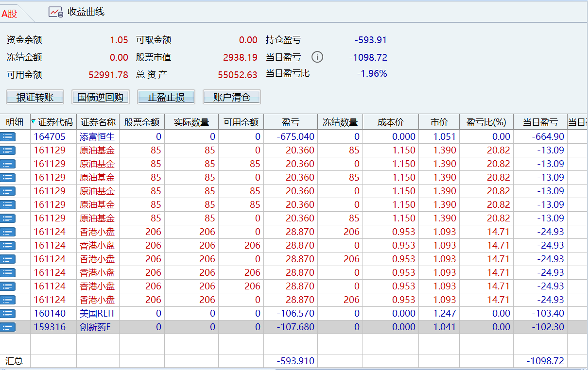Click the 盈亏 column header

point(291,122)
